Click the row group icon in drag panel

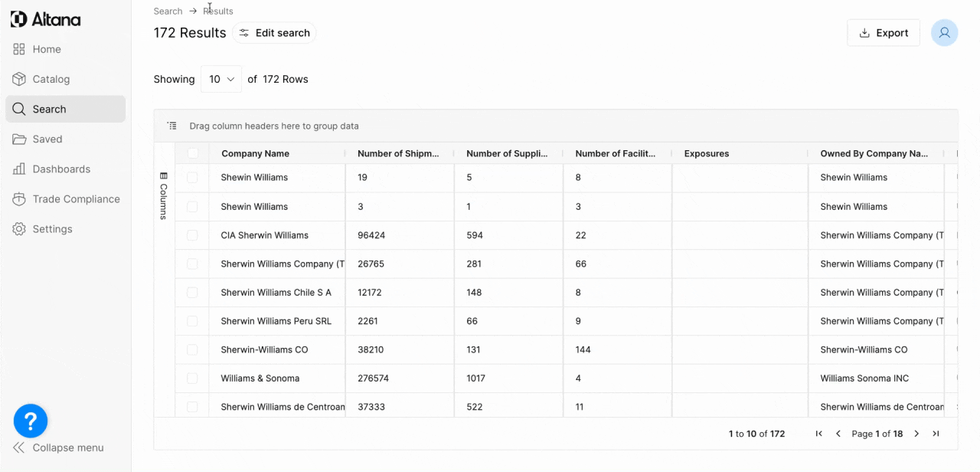point(172,126)
